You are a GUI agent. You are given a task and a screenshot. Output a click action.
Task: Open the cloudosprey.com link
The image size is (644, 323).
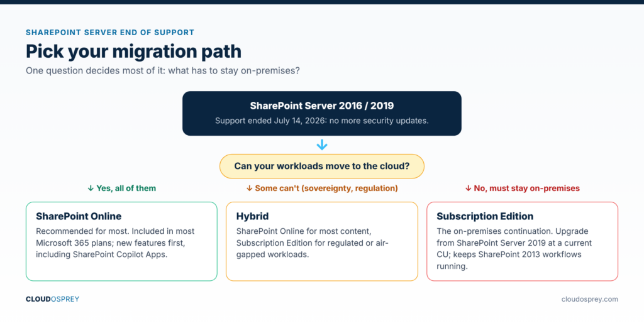pos(589,299)
